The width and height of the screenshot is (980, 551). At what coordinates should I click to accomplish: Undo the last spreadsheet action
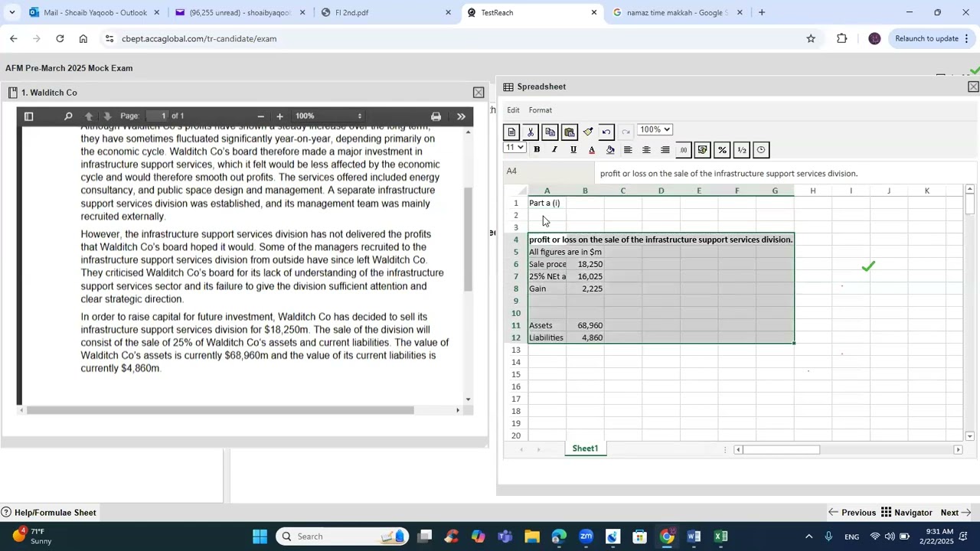pyautogui.click(x=606, y=132)
